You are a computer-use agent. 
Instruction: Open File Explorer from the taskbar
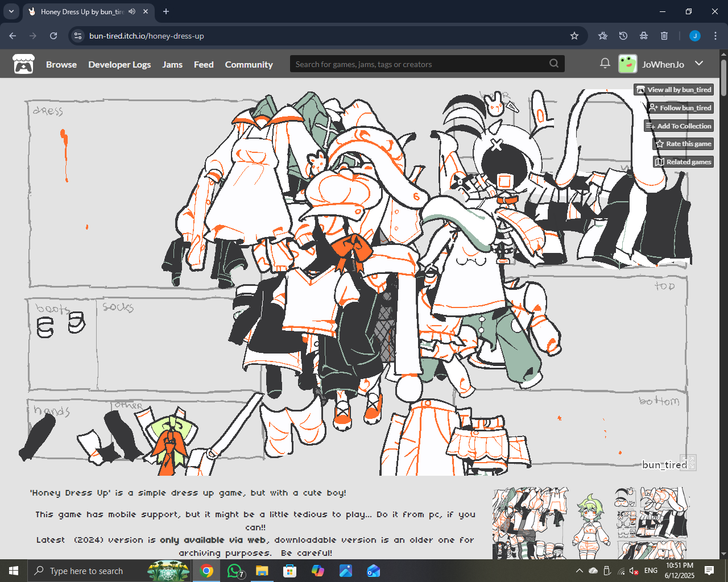(262, 571)
